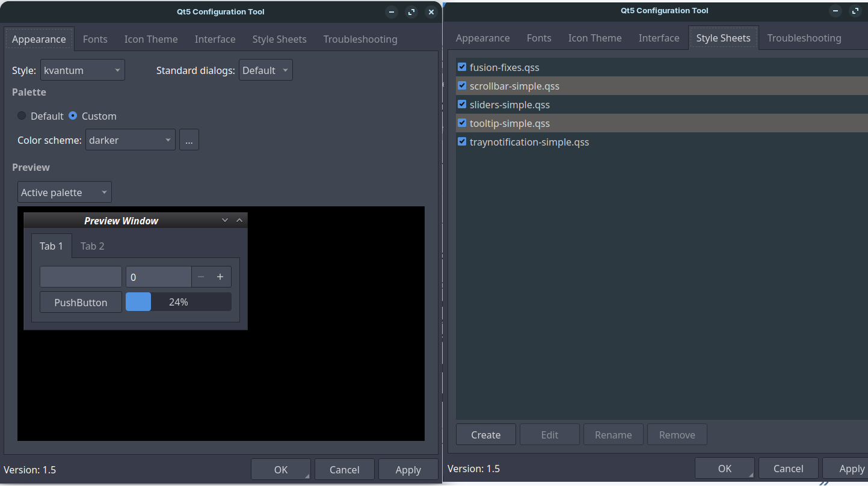Open the Style dropdown showing kvantum
This screenshot has height=486, width=868.
click(x=82, y=70)
